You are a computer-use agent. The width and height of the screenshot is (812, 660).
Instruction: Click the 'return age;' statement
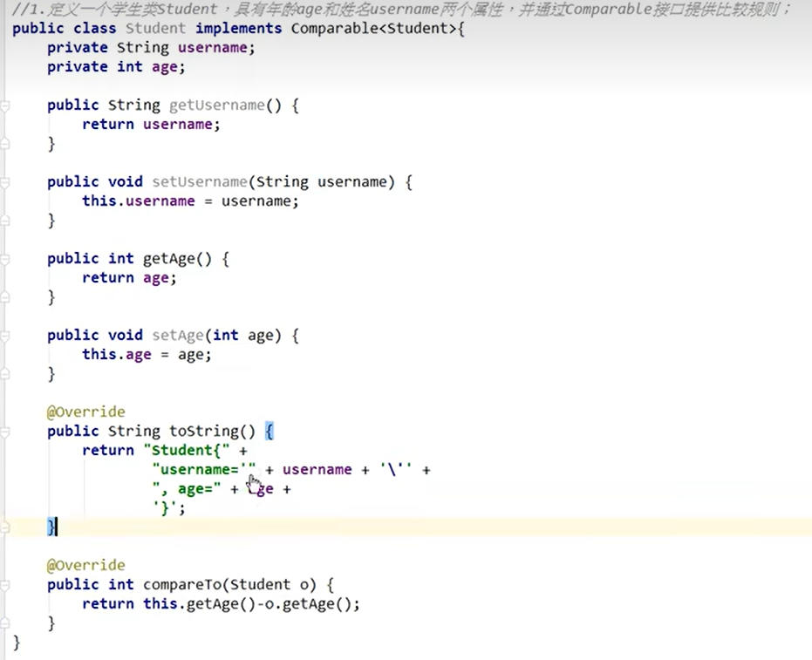(129, 278)
